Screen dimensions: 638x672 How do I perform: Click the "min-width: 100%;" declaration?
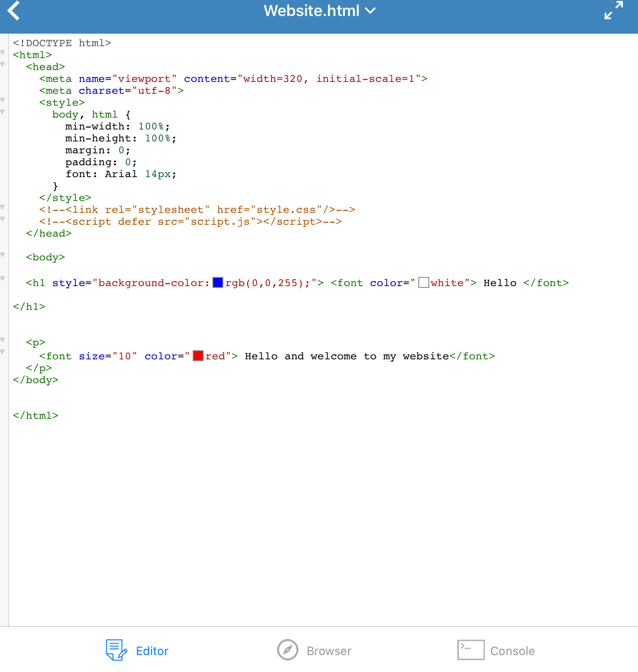pyautogui.click(x=118, y=126)
